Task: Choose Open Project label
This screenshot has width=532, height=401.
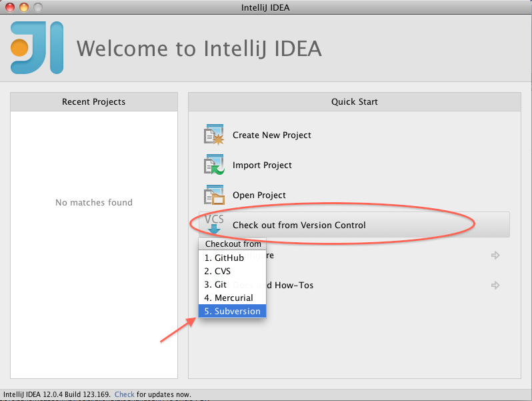Action: pos(259,195)
